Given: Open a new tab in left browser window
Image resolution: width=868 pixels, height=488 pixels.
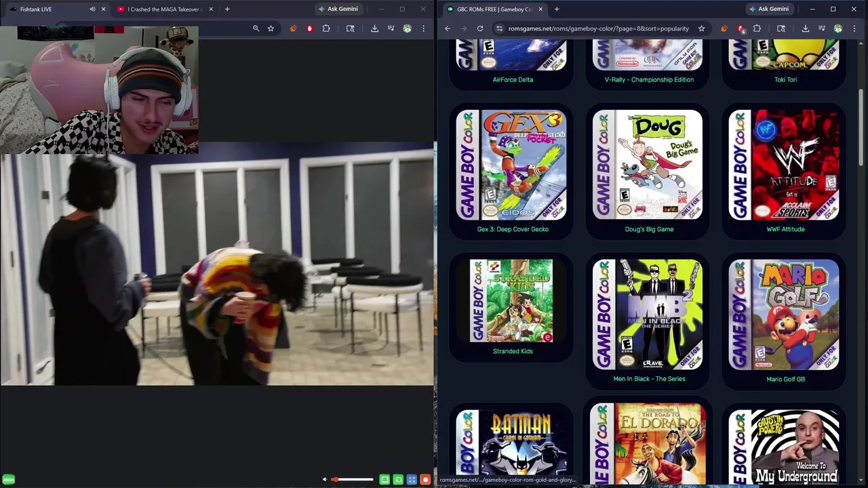Looking at the screenshot, I should click(227, 9).
